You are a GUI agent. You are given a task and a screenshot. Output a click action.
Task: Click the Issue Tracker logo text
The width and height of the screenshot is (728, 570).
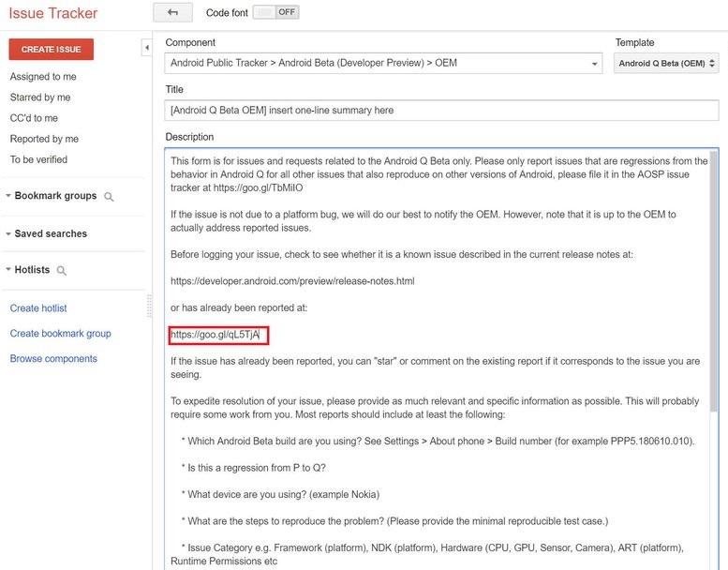tap(52, 13)
